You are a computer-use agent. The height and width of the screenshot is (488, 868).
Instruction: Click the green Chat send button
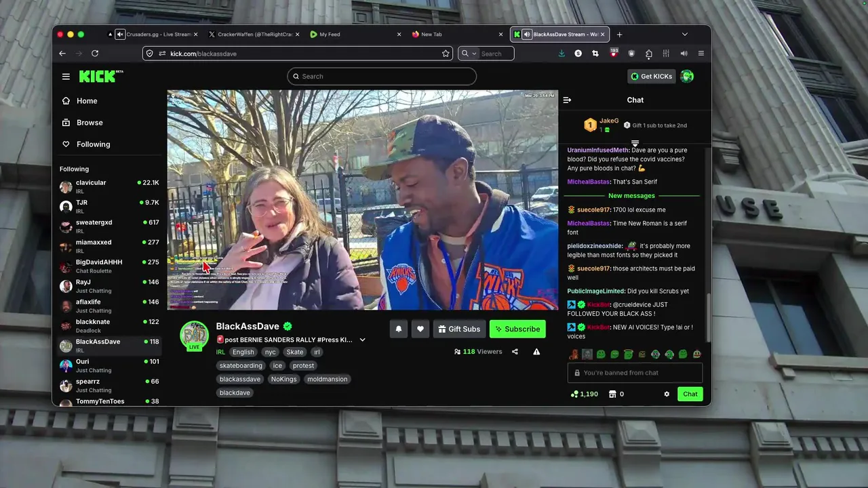click(690, 394)
